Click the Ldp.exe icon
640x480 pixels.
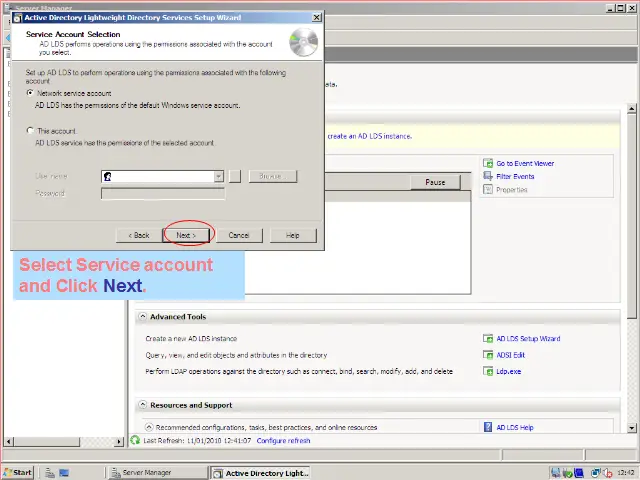488,371
